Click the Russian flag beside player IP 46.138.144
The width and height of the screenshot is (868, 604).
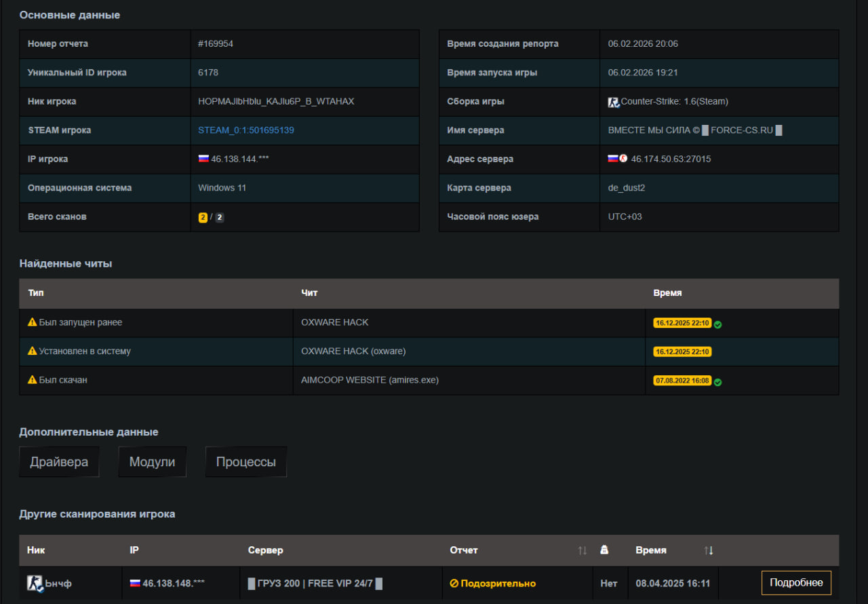click(203, 159)
